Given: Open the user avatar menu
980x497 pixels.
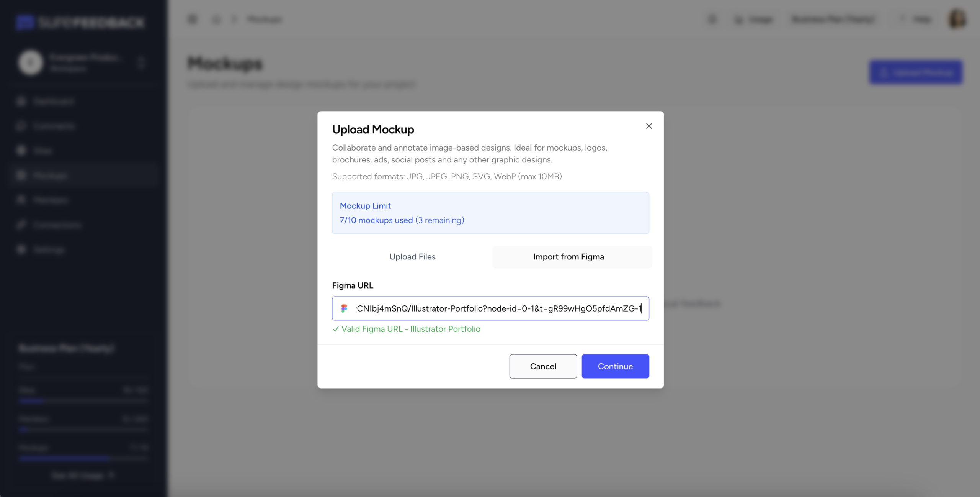Looking at the screenshot, I should click(x=957, y=19).
